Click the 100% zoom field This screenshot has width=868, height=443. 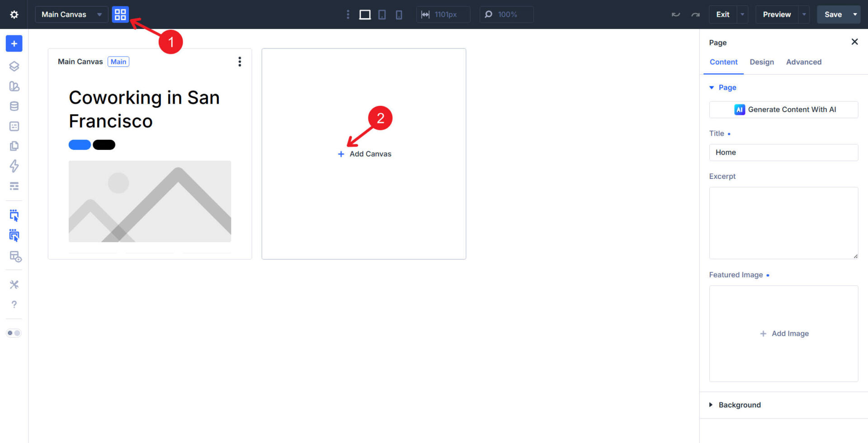(506, 14)
